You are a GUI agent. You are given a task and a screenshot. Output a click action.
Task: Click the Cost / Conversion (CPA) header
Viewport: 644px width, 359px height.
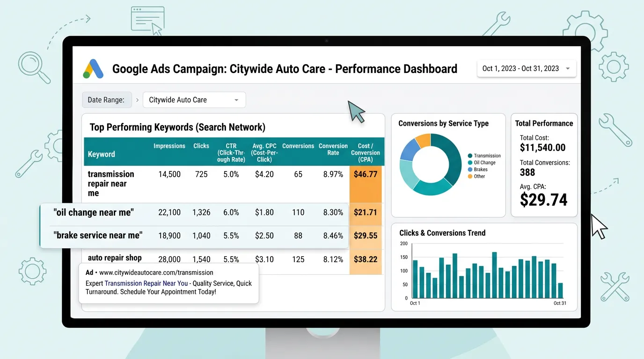(366, 152)
